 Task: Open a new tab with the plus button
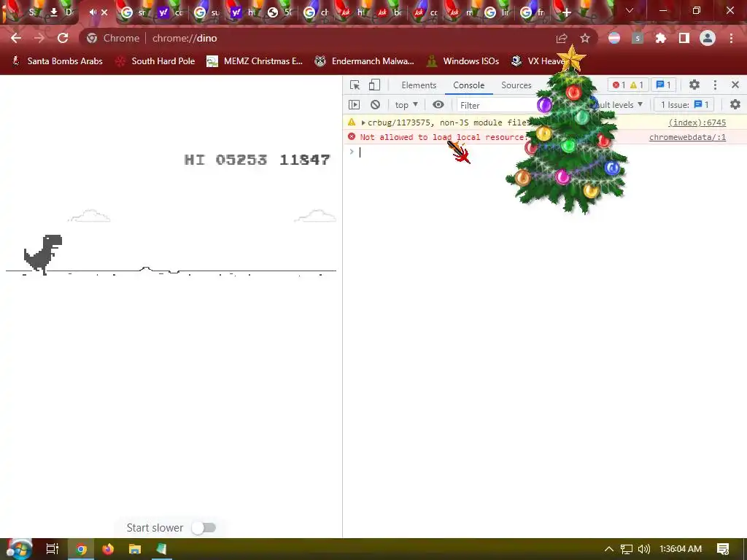[x=566, y=12]
